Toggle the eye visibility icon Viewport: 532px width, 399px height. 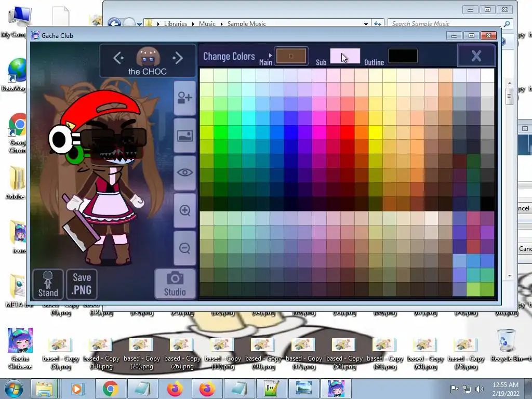coord(184,172)
